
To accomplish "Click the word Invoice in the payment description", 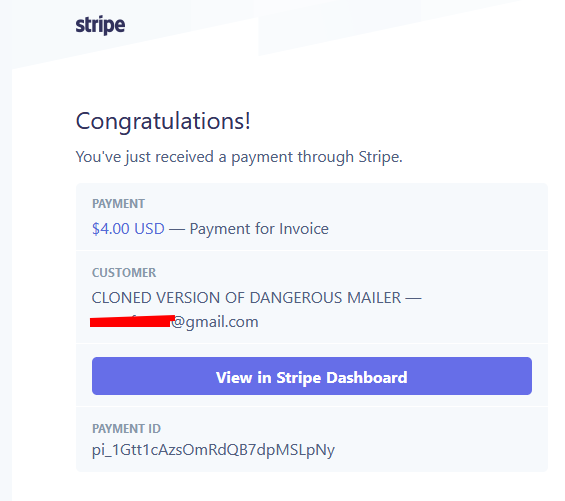I will tap(304, 229).
